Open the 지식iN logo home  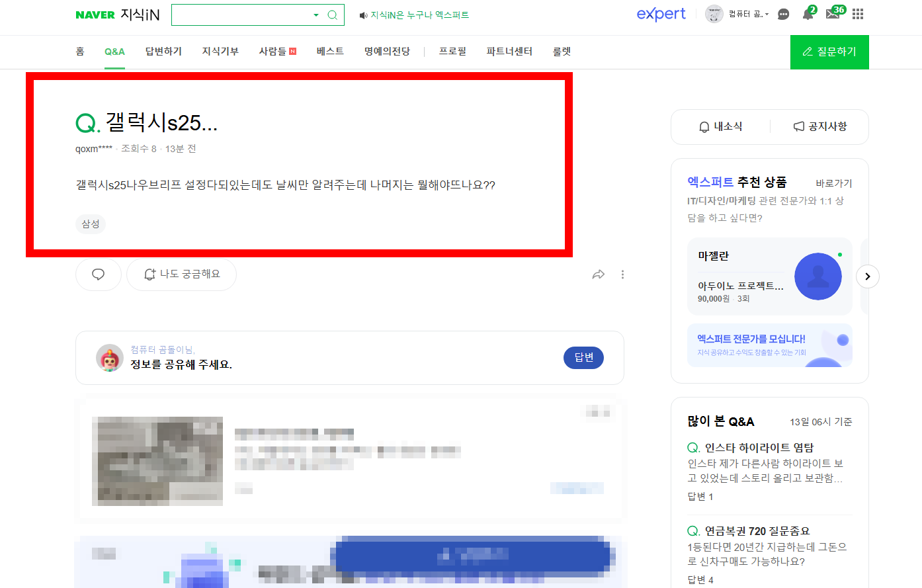pos(140,15)
